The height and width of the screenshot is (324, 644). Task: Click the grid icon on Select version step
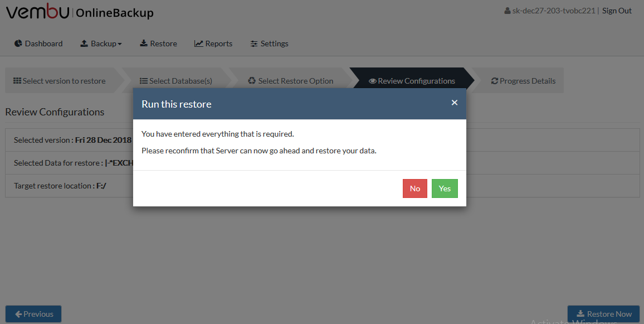point(17,81)
